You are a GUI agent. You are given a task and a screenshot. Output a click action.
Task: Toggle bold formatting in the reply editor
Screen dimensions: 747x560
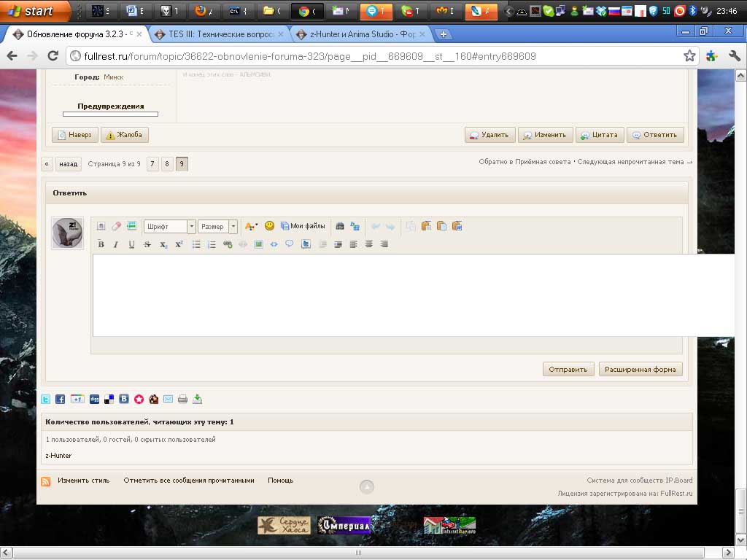(x=101, y=244)
